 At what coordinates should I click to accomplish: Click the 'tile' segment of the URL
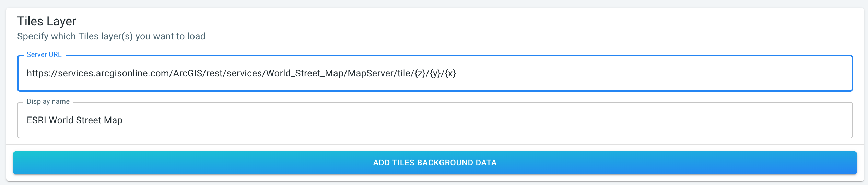(403, 73)
